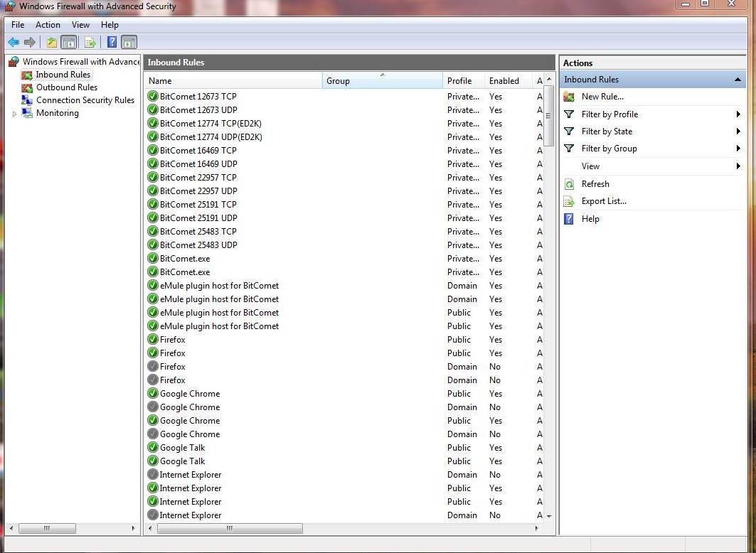Select Inbound Rules in the tree
The width and height of the screenshot is (756, 553).
pyautogui.click(x=63, y=75)
